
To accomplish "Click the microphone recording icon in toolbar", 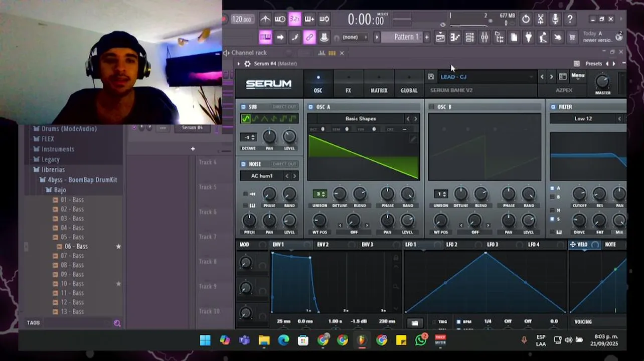I will click(x=555, y=19).
